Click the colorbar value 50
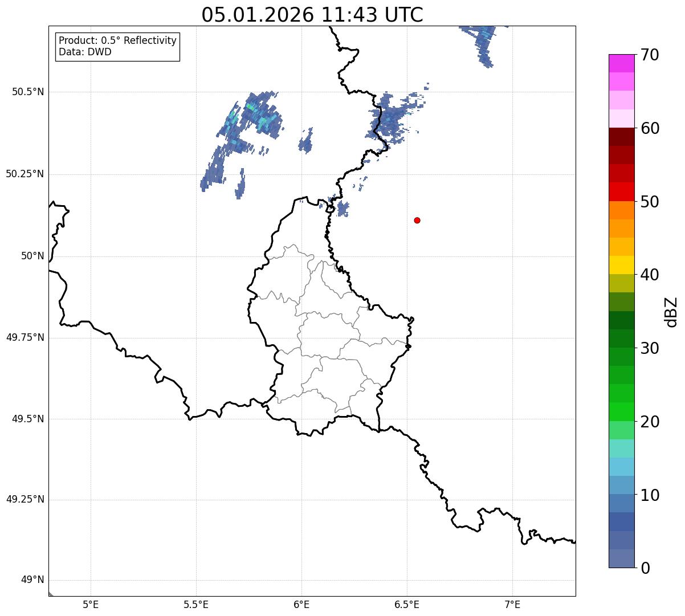Viewport: 685px width, 616px height. click(x=650, y=202)
